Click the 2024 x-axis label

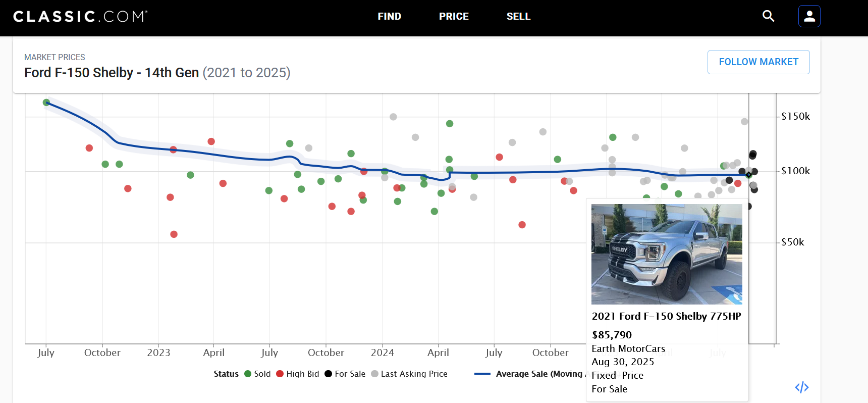tap(383, 352)
